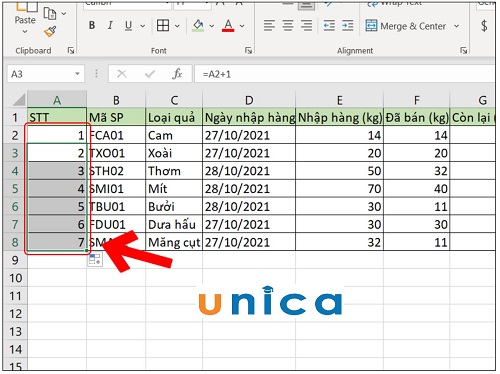Open the Underline style dropdown
This screenshot has width=500, height=374.
[143, 26]
